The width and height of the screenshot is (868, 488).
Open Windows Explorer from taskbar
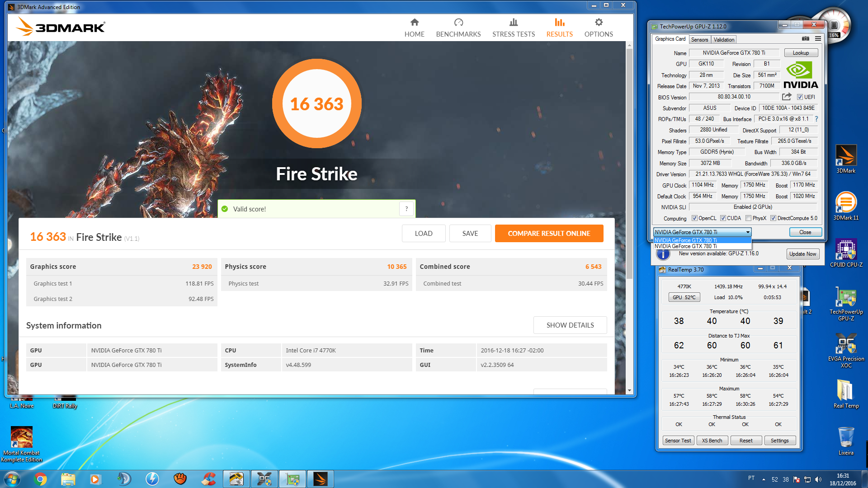pos(68,479)
